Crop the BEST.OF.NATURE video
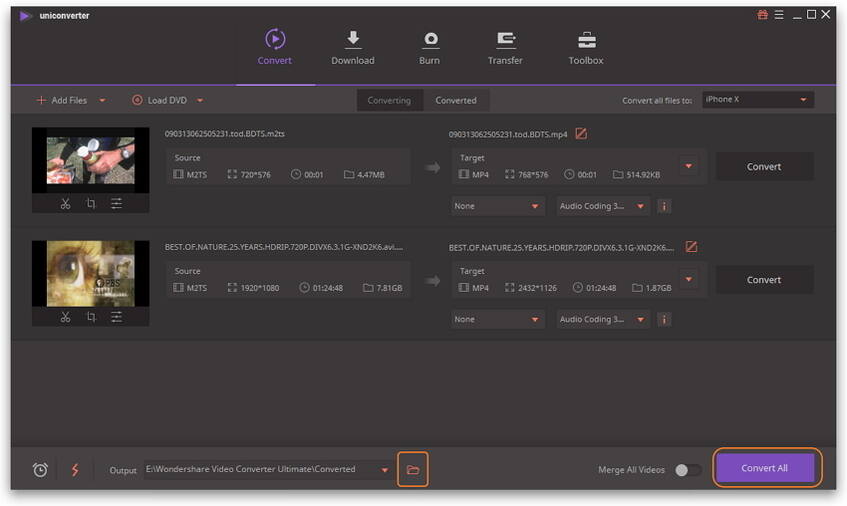The width and height of the screenshot is (847, 506). pyautogui.click(x=91, y=317)
